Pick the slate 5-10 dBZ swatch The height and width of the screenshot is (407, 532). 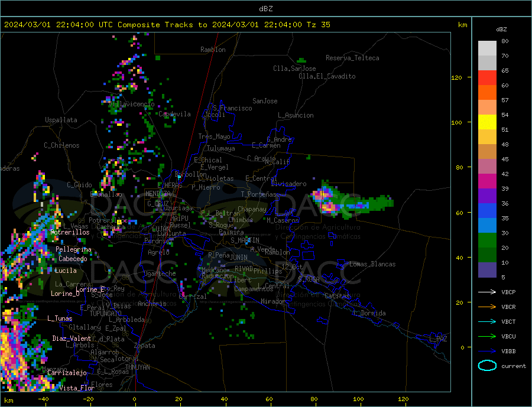[487, 270]
